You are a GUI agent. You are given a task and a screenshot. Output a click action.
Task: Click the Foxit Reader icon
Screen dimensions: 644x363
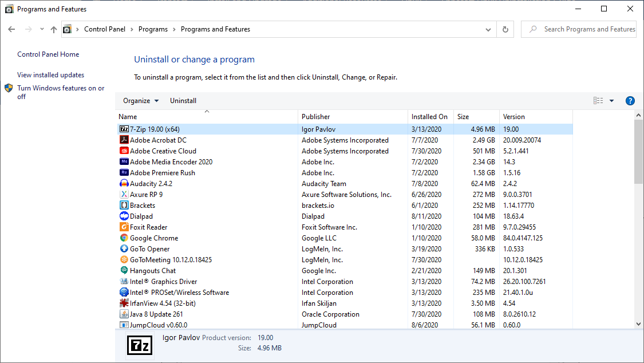pyautogui.click(x=124, y=227)
